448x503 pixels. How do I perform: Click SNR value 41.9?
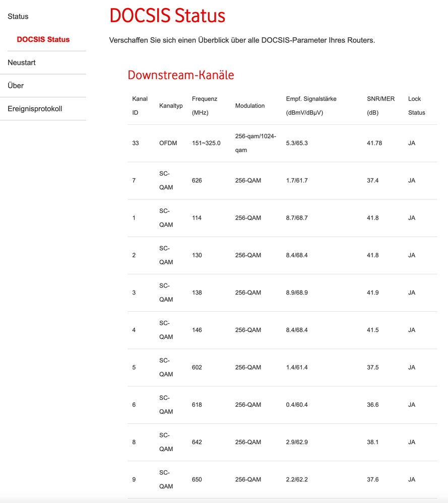372,293
